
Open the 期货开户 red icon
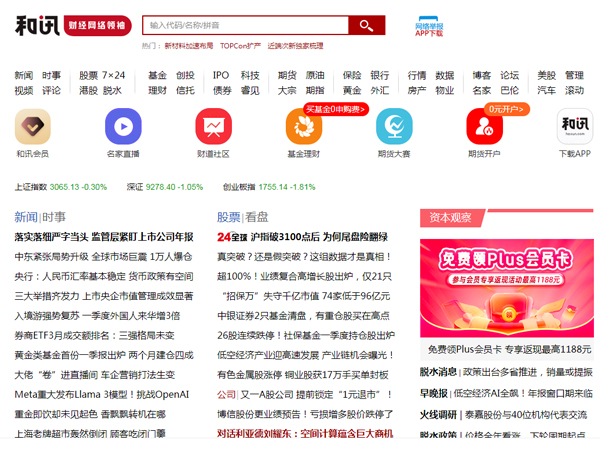click(x=484, y=126)
